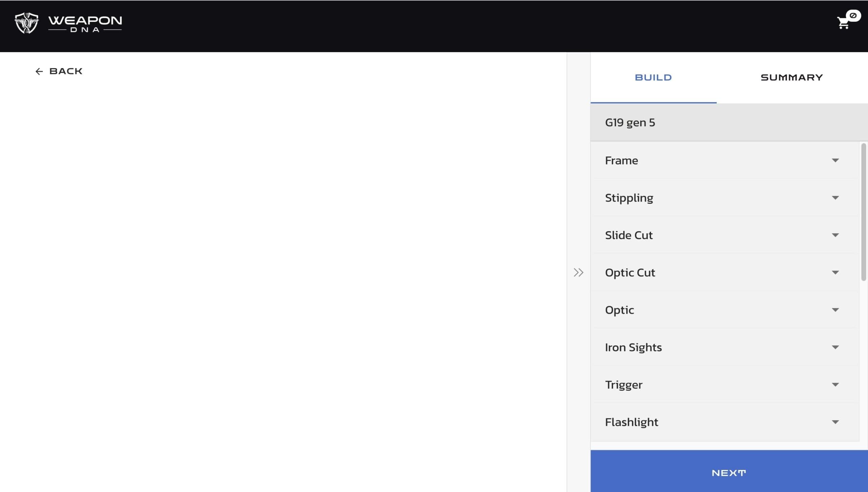This screenshot has width=868, height=492.
Task: Open the Optic Cut dropdown arrow
Action: pos(835,272)
